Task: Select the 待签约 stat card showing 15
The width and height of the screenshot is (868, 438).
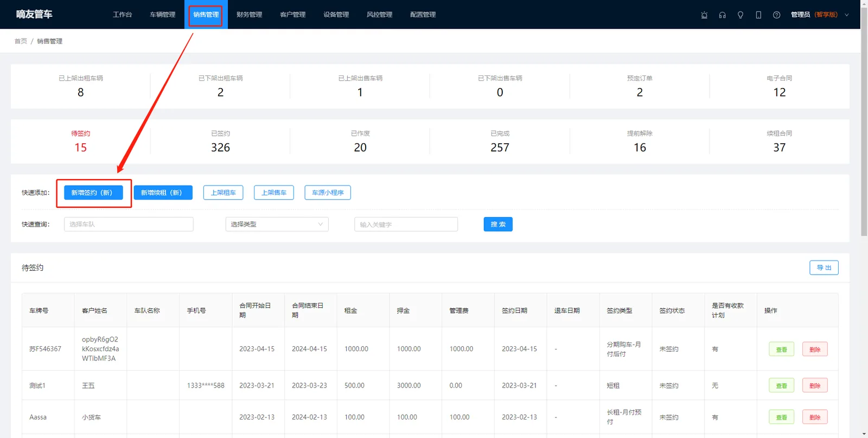Action: click(80, 141)
